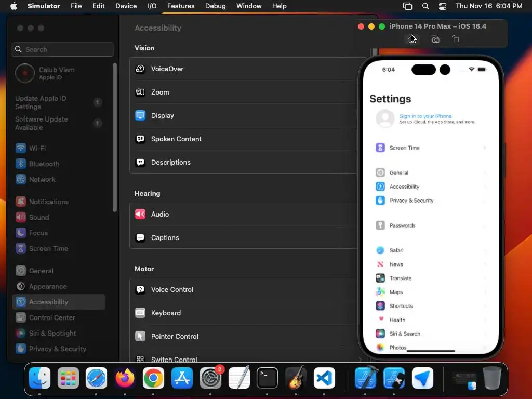The image size is (532, 399).
Task: Click the sidebar scrollbar in System Settings
Action: tap(115, 137)
